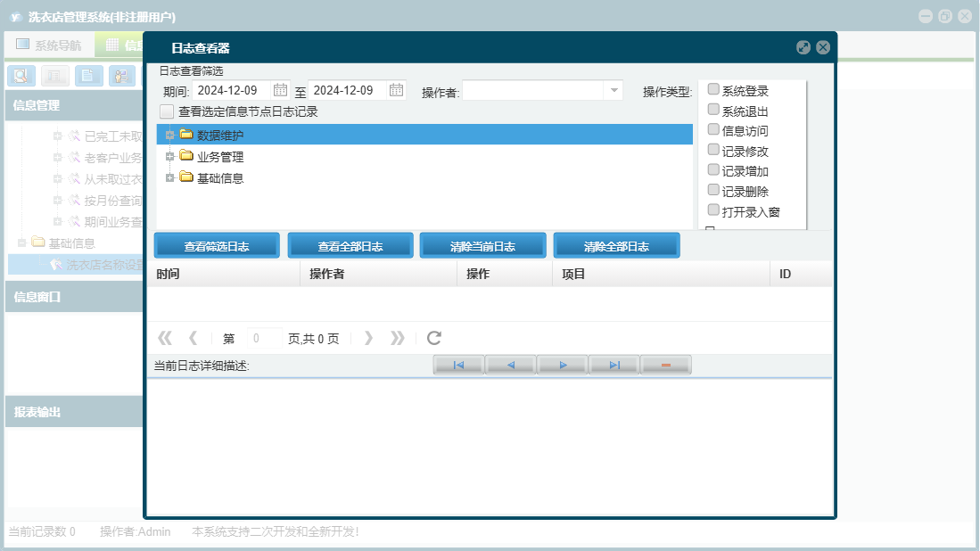Click the app logo in title bar
Image resolution: width=980 pixels, height=551 pixels.
pos(16,17)
